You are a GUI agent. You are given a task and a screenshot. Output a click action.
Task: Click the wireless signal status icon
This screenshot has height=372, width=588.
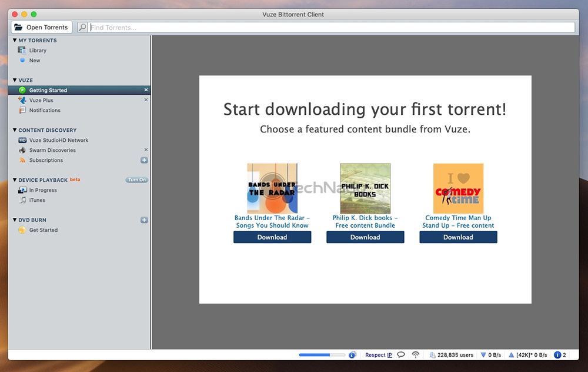pos(416,355)
